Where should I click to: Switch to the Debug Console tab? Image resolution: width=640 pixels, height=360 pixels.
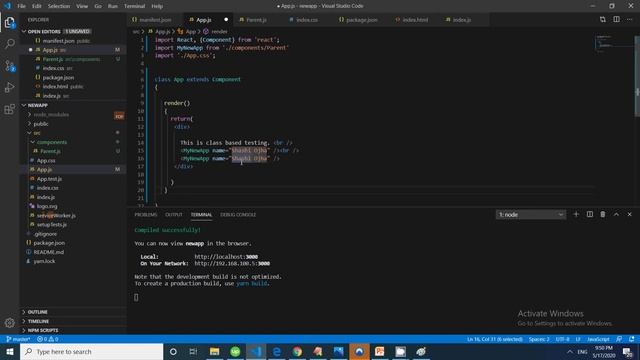click(x=238, y=215)
